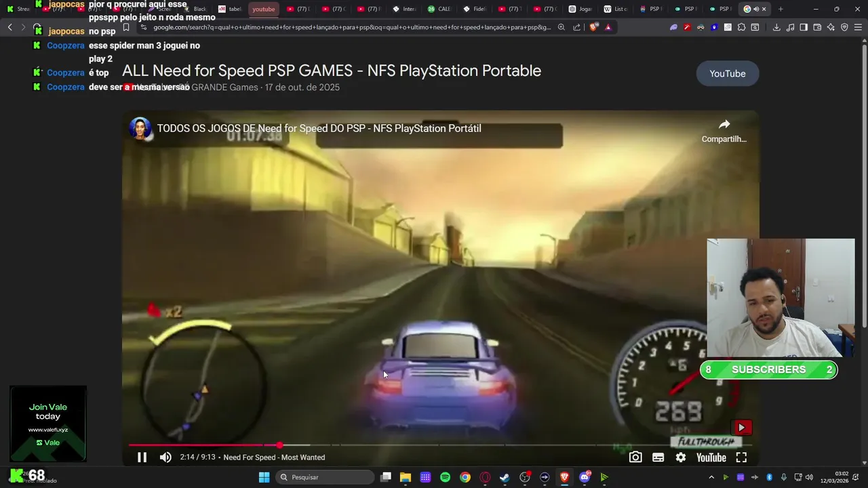
Task: Switch to the Fidel tab
Action: point(474,9)
